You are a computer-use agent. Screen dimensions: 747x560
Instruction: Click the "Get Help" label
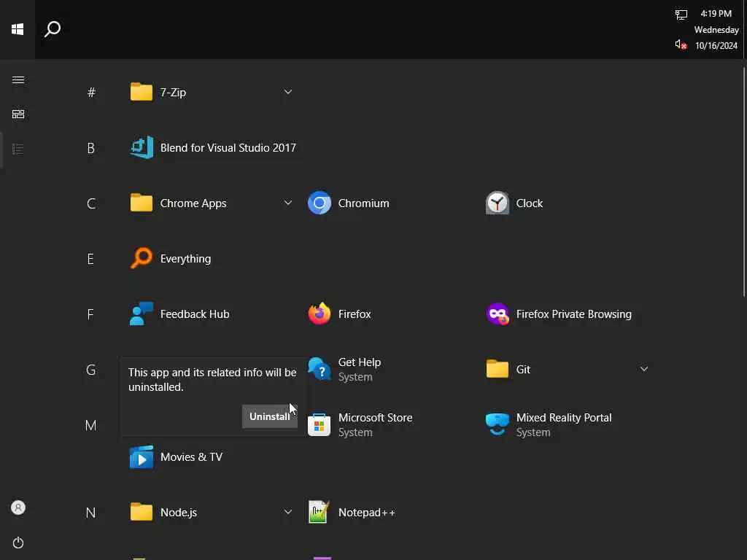click(359, 362)
